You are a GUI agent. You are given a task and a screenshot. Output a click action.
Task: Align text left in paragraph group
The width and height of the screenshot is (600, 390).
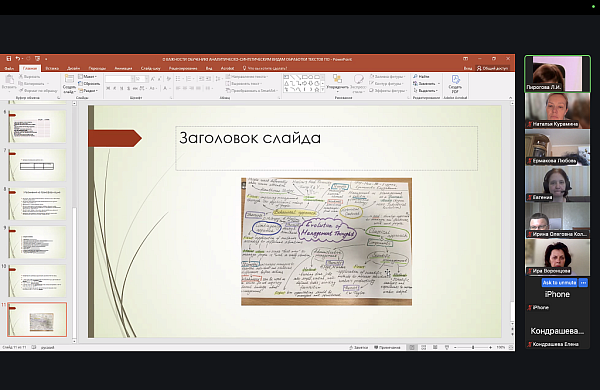(178, 88)
